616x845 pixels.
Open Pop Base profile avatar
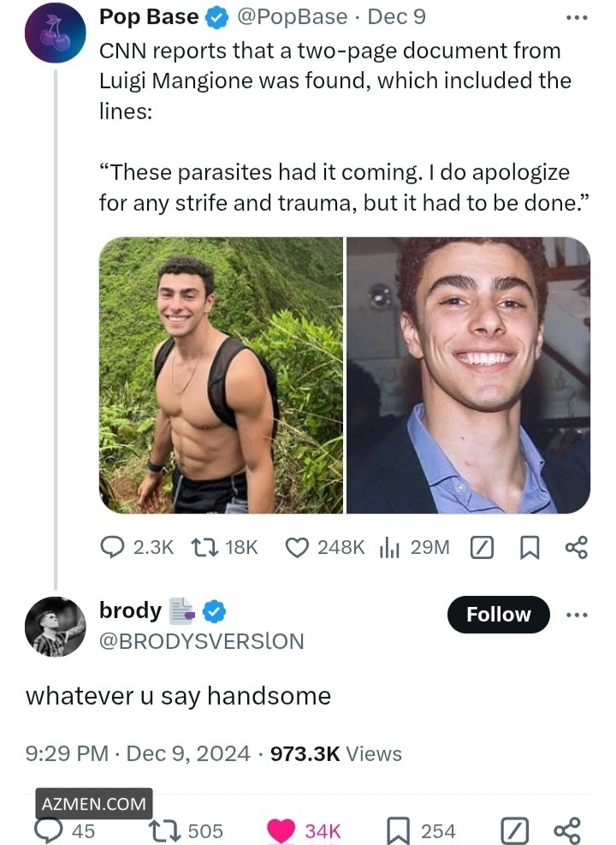pos(56,32)
